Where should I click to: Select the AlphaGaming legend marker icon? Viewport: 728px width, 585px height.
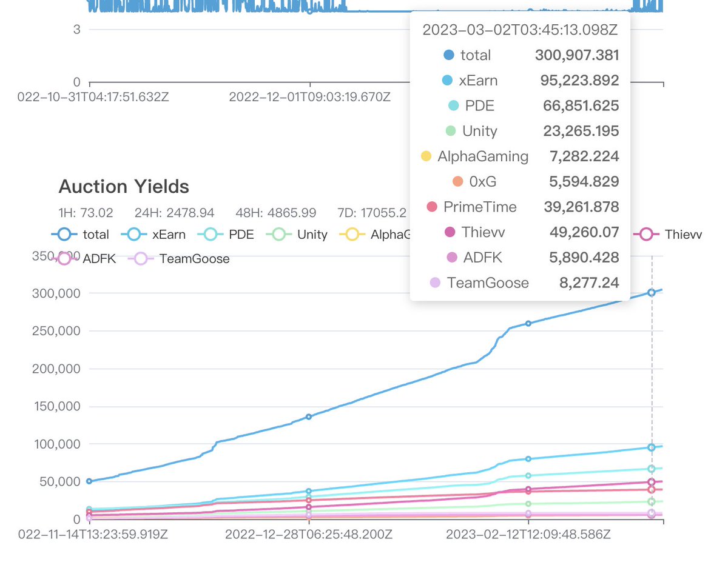[352, 235]
